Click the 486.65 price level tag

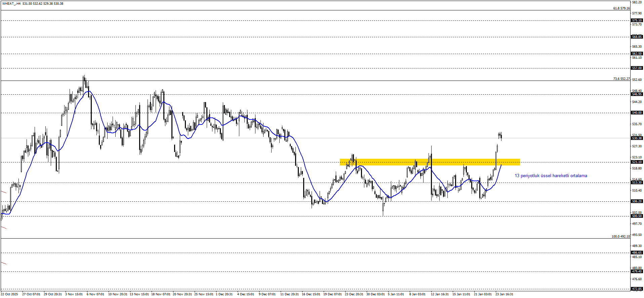(637, 253)
